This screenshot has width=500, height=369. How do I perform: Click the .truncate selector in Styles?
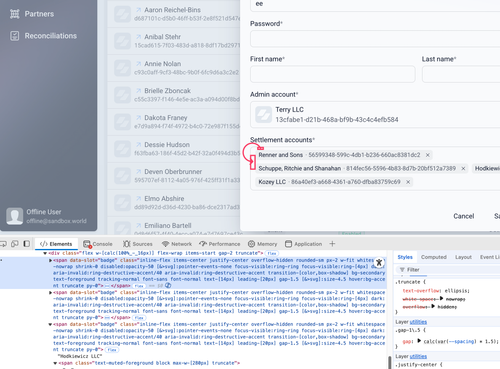point(409,282)
